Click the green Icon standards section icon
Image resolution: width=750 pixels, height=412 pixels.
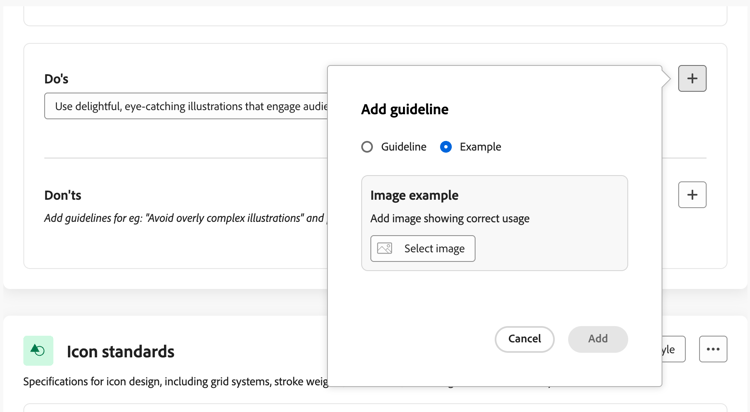38,350
